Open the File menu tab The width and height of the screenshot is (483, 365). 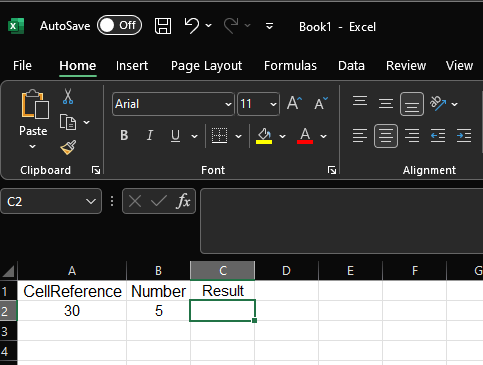pos(22,66)
